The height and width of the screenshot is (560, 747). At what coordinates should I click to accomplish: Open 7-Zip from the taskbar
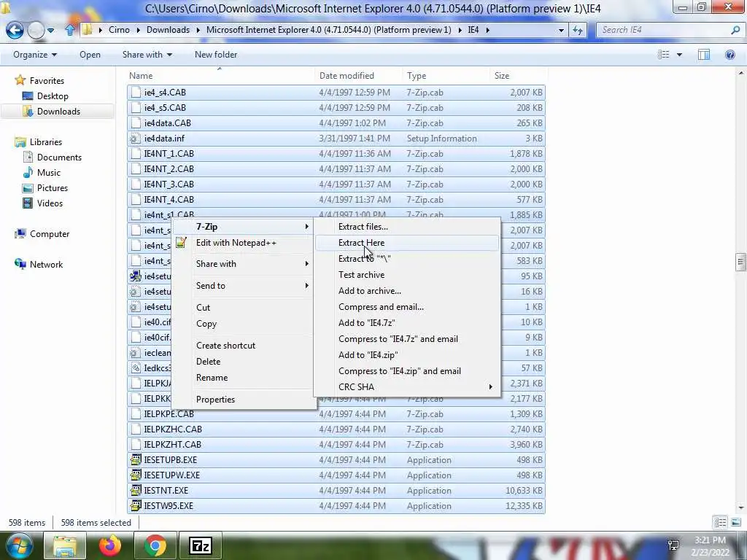click(x=200, y=545)
